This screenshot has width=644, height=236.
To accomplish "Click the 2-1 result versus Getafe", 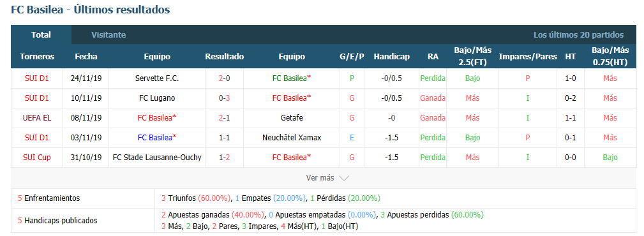I will coord(224,118).
